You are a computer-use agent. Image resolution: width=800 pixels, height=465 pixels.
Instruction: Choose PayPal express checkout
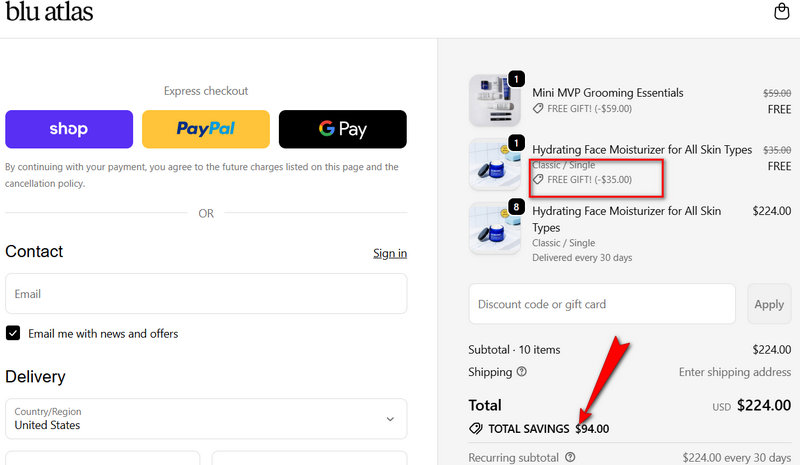pyautogui.click(x=206, y=129)
